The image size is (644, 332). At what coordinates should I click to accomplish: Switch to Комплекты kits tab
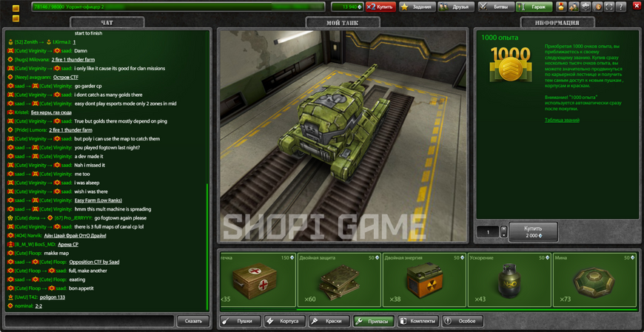pos(418,321)
